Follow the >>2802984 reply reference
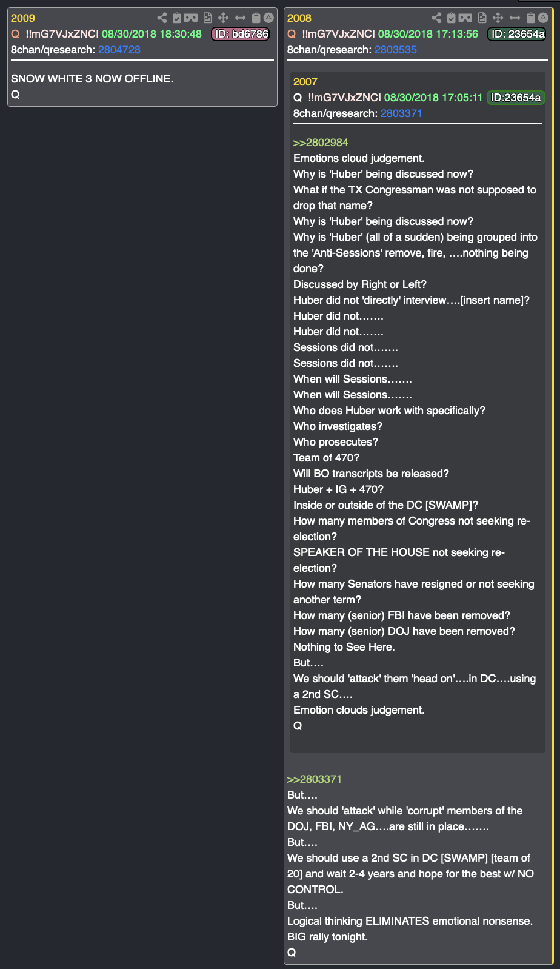This screenshot has height=969, width=560. [321, 142]
